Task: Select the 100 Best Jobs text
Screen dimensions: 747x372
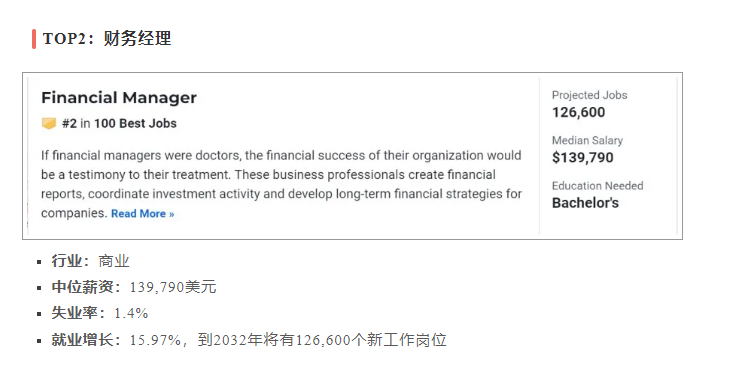Action: click(x=135, y=123)
